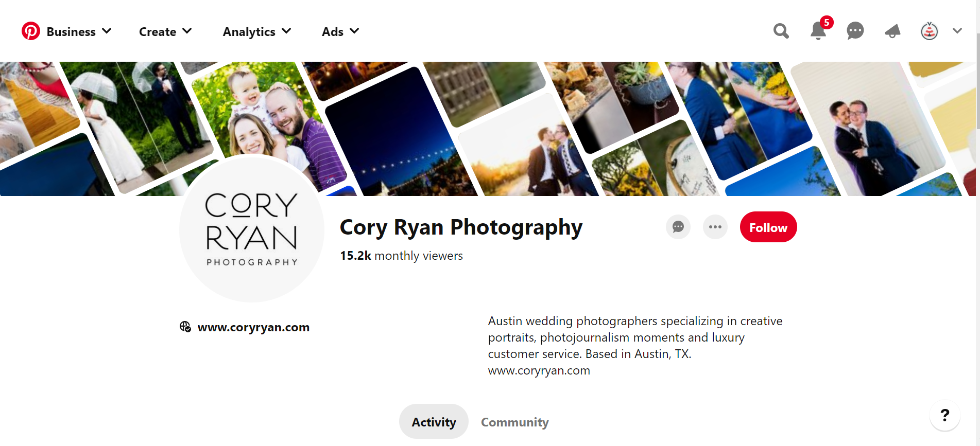Image resolution: width=980 pixels, height=446 pixels.
Task: Click the Cory Ryan Photography profile logo
Action: [251, 229]
